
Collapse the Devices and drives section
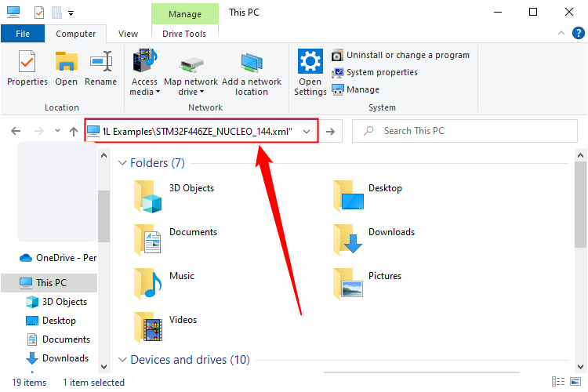122,360
